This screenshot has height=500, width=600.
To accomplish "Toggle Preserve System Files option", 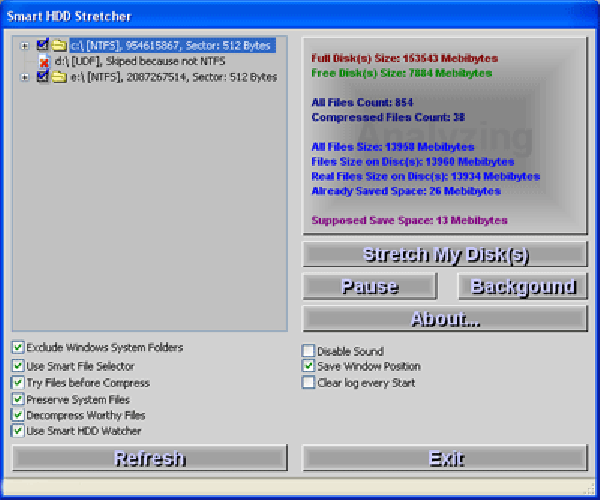I will (18, 399).
